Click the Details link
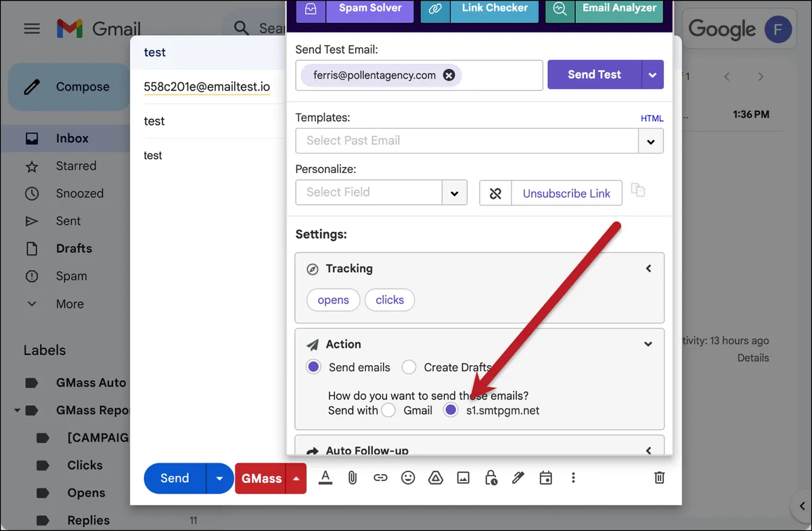The width and height of the screenshot is (812, 531). point(753,358)
